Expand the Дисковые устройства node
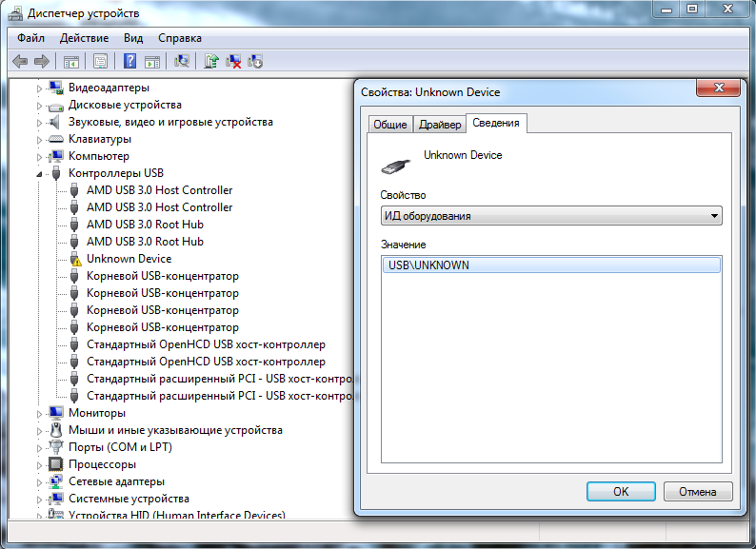The image size is (756, 549). pyautogui.click(x=40, y=106)
